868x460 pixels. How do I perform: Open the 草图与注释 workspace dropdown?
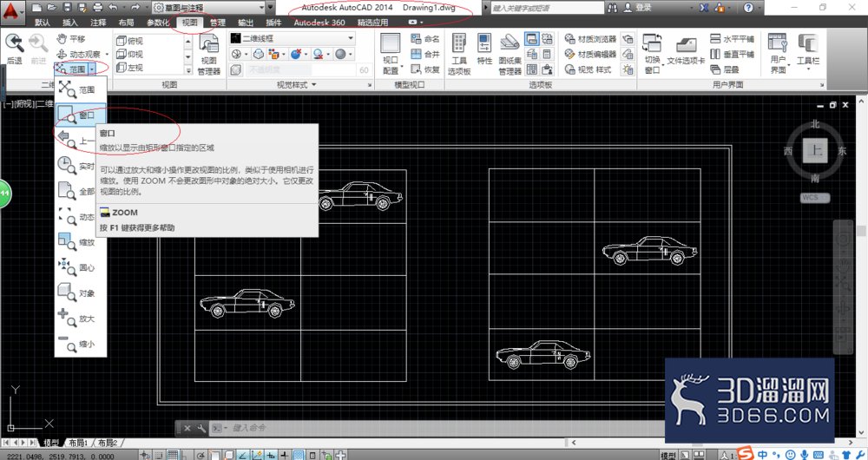[209, 8]
